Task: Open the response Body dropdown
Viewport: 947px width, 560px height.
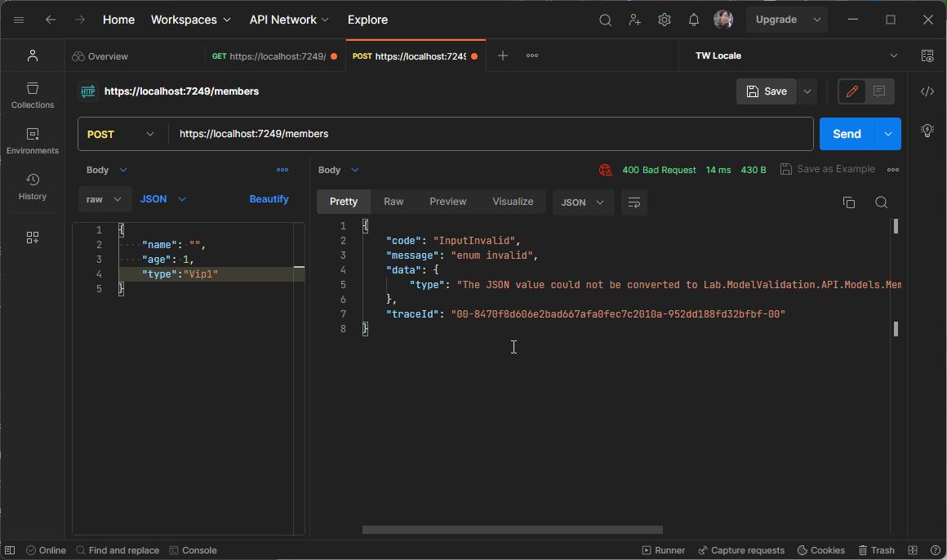Action: tap(338, 170)
